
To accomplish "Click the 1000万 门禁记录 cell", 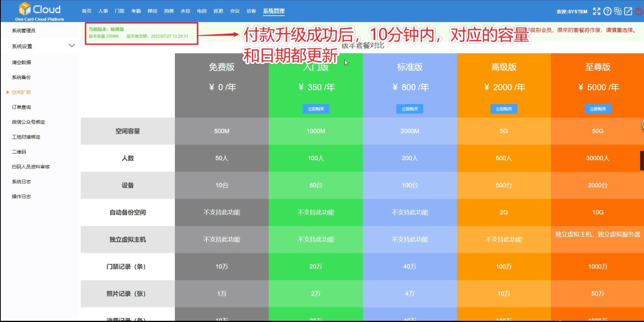I will [x=598, y=267].
